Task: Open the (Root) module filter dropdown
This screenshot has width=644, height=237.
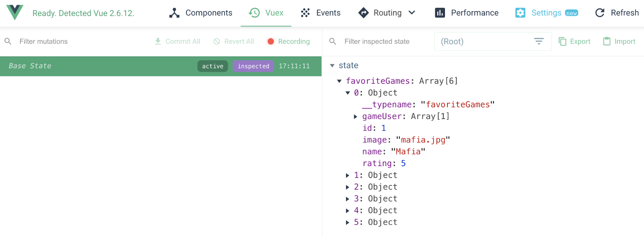Action: tap(493, 41)
